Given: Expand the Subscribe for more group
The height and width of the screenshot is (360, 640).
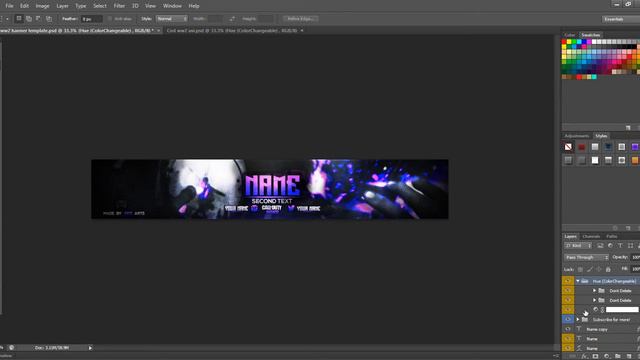Looking at the screenshot, I should [x=578, y=320].
